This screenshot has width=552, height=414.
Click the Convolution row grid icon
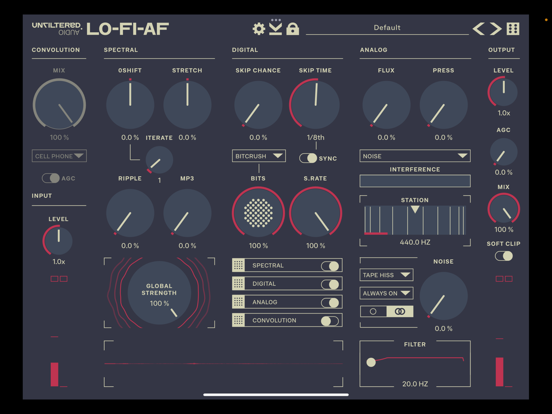[238, 320]
